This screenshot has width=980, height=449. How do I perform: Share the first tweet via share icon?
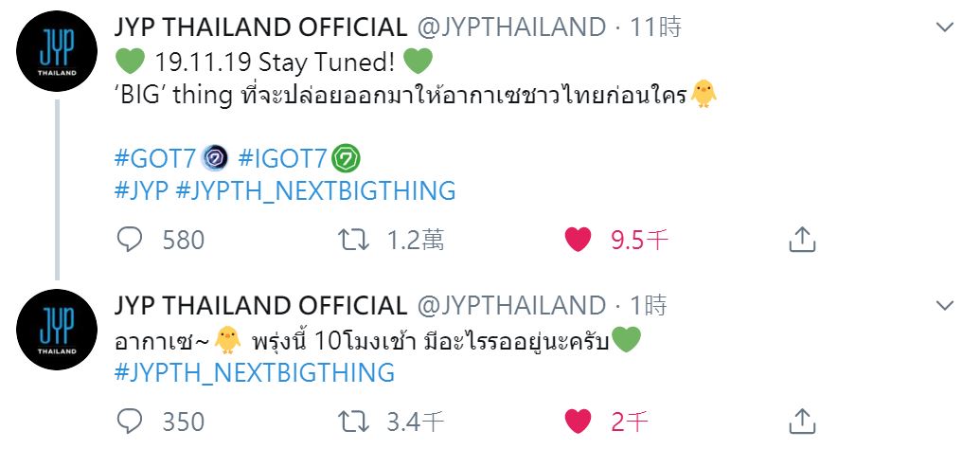pyautogui.click(x=803, y=239)
